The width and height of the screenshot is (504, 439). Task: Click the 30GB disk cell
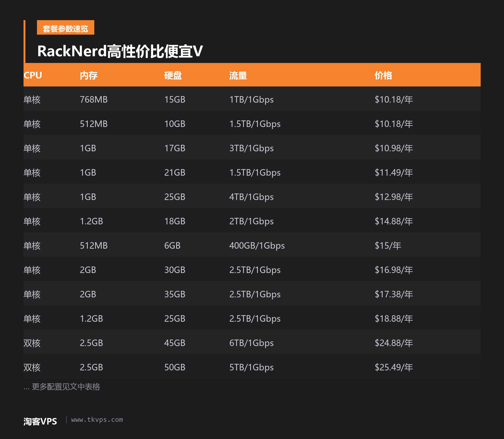(175, 270)
